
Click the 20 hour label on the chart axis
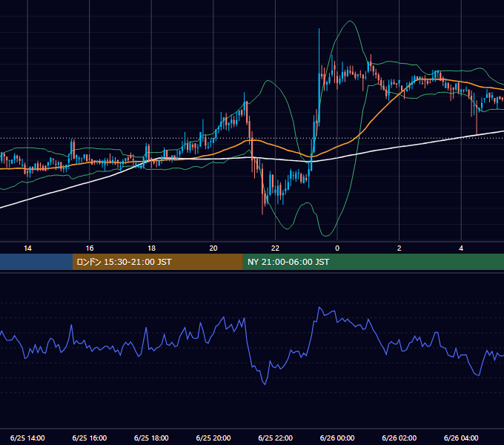coord(213,248)
